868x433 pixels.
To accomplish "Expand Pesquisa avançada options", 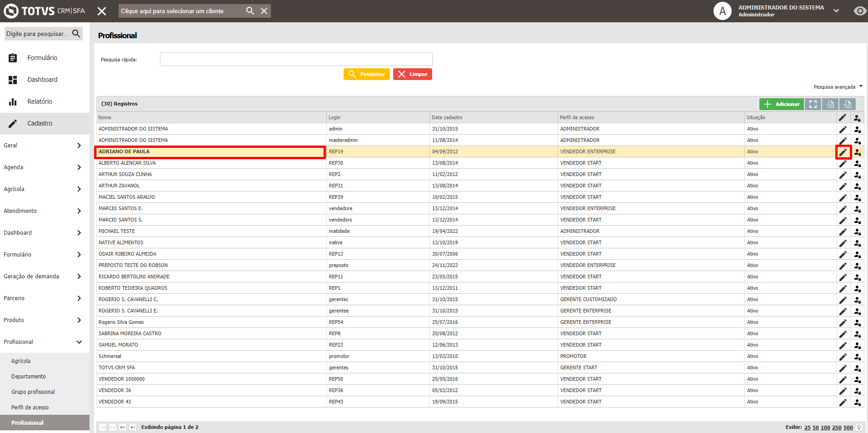I will [838, 87].
